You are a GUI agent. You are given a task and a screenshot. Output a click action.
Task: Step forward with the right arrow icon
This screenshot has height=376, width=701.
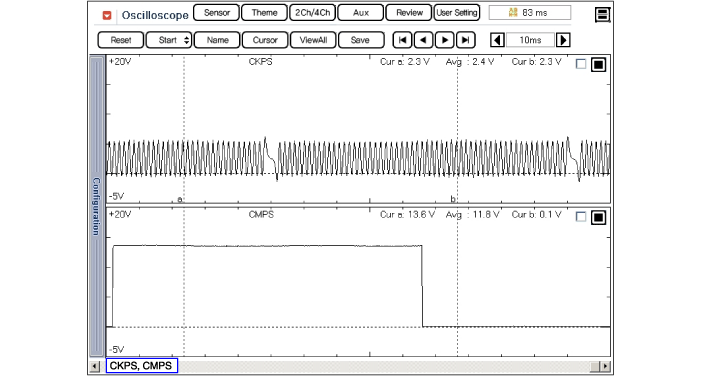click(444, 40)
